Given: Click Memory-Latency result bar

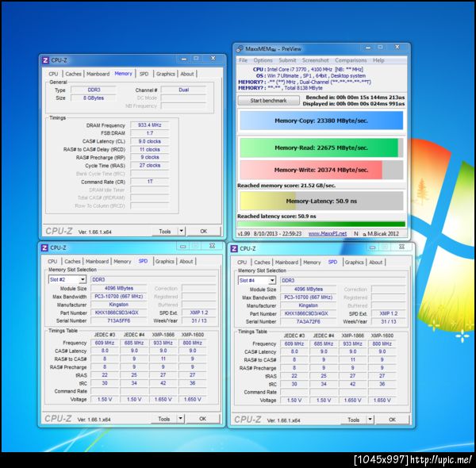Looking at the screenshot, I should tap(321, 201).
